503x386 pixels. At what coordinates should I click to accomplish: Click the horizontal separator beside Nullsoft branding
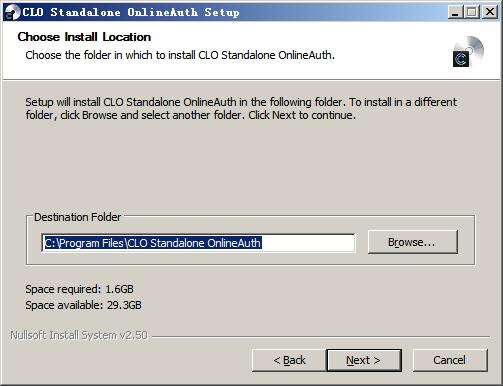321,336
